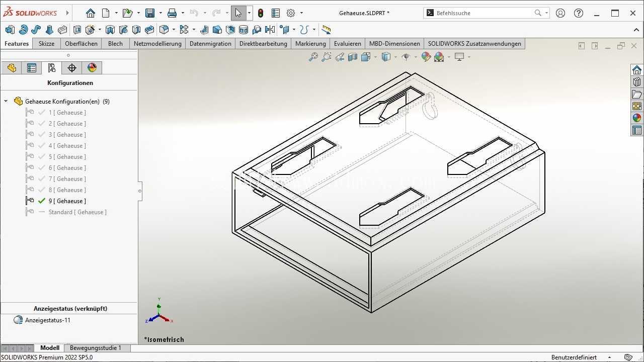Select the Extruded Boss/Base feature tool

pyautogui.click(x=10, y=30)
